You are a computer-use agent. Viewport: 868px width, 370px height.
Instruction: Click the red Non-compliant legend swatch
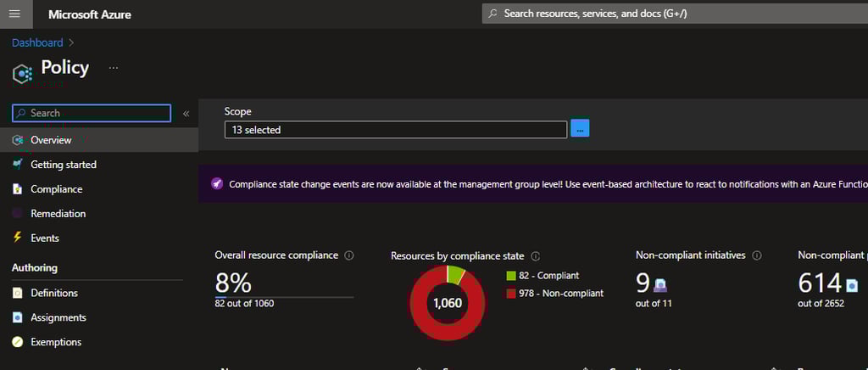[511, 294]
